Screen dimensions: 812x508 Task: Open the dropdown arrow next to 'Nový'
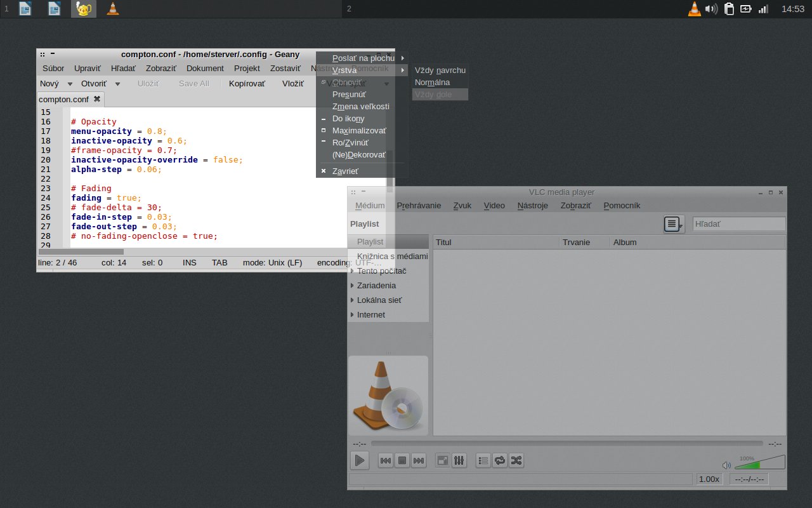[x=69, y=84]
